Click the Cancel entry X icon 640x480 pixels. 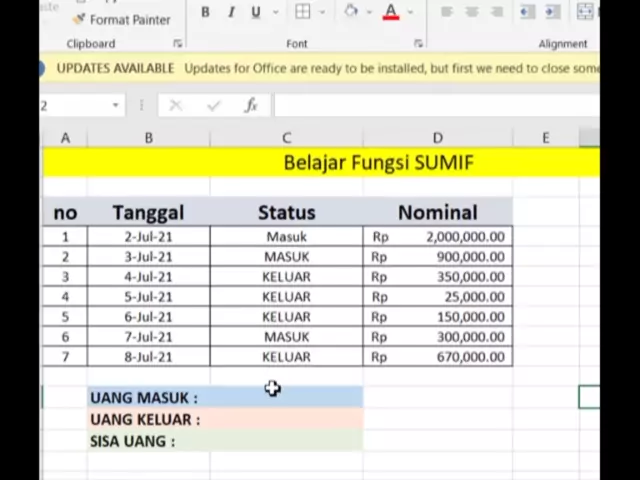point(176,105)
